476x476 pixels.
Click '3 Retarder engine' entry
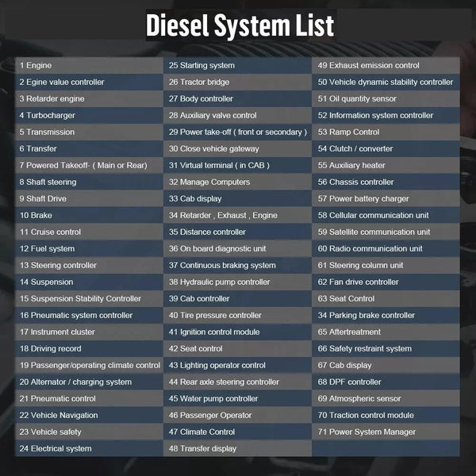pyautogui.click(x=89, y=98)
